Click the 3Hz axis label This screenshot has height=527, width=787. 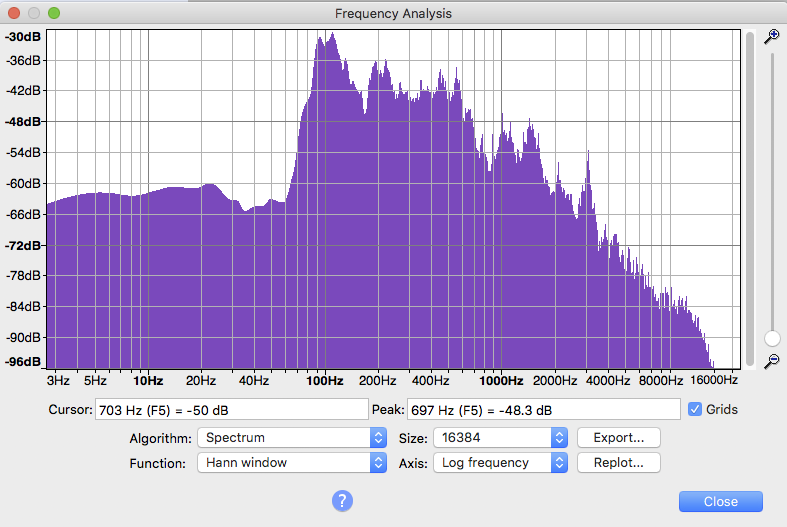pos(58,381)
